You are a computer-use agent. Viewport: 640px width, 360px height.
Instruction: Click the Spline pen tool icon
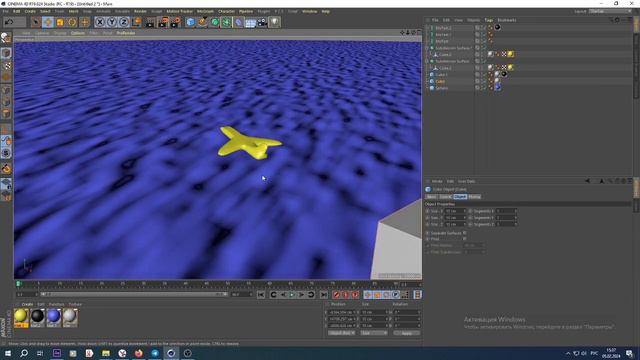(202, 22)
